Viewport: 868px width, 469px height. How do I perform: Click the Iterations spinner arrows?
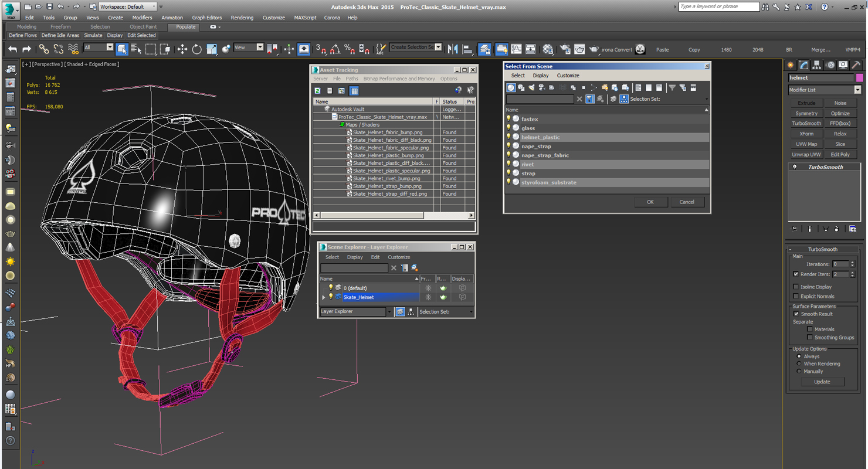[852, 264]
